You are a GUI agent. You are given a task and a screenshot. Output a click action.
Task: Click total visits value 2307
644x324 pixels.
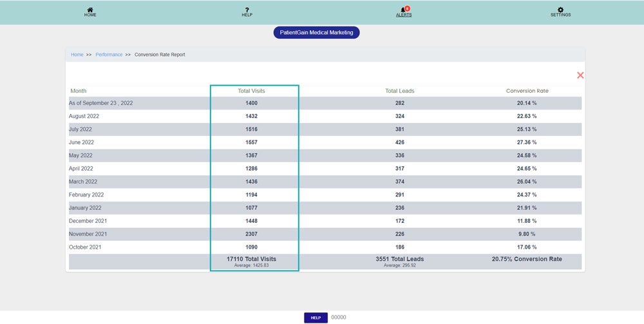(251, 234)
